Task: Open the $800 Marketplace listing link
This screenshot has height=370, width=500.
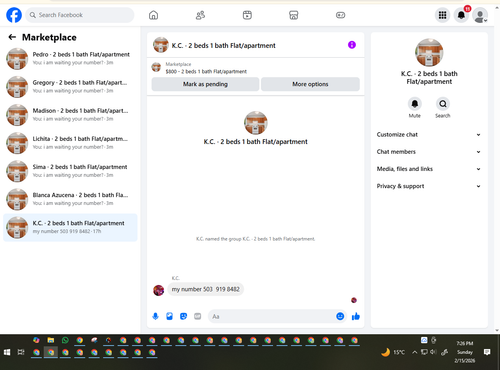Action: (x=206, y=68)
